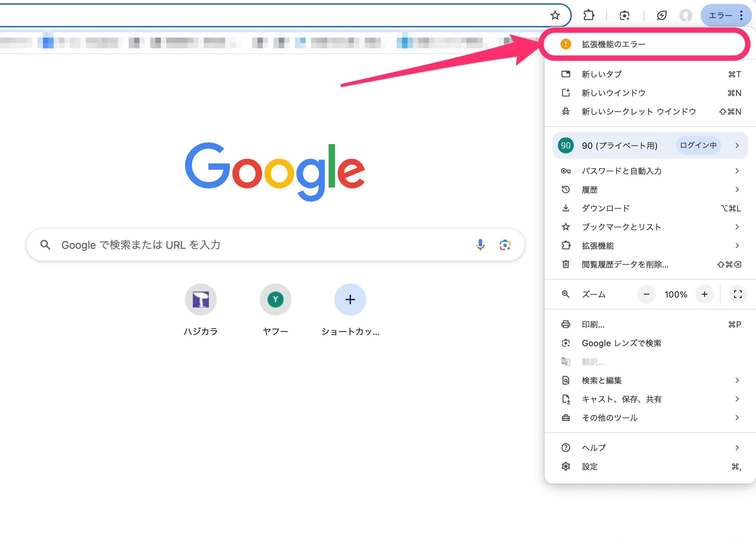
Task: Click the Google logo
Action: (x=275, y=171)
